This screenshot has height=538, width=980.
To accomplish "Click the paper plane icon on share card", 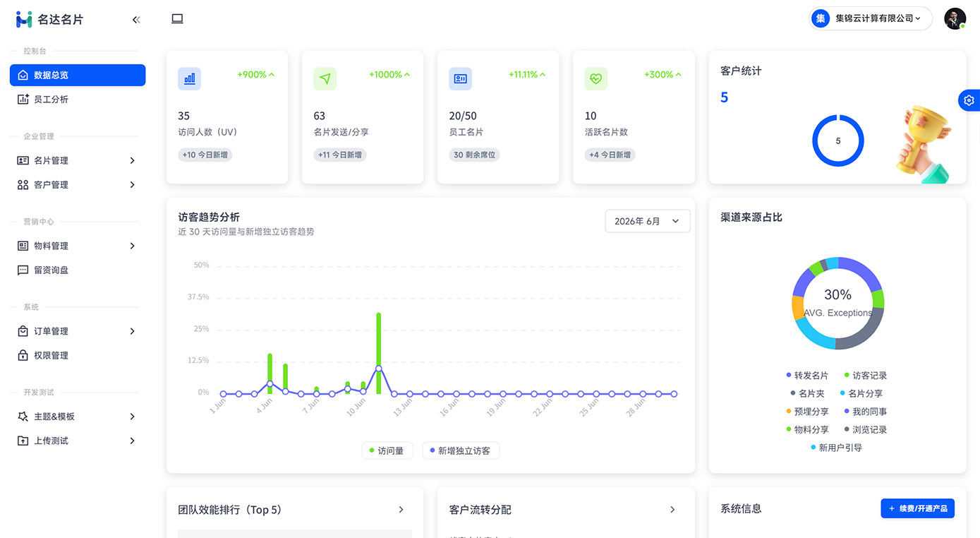I will [x=325, y=78].
